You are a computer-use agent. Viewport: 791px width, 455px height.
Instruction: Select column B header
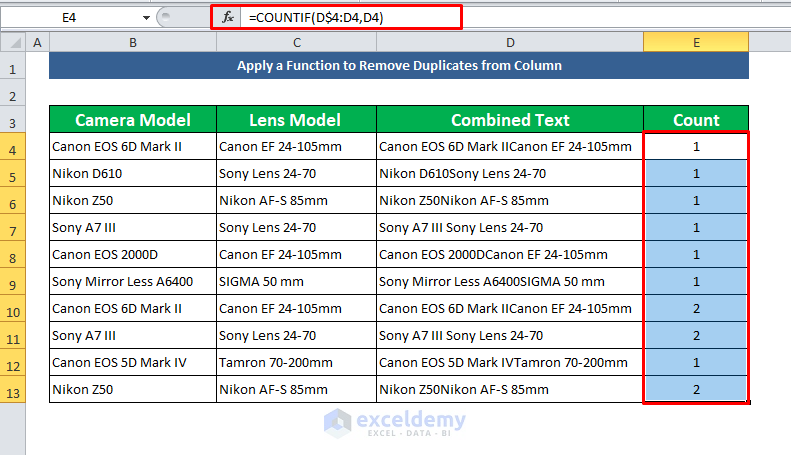coord(133,42)
